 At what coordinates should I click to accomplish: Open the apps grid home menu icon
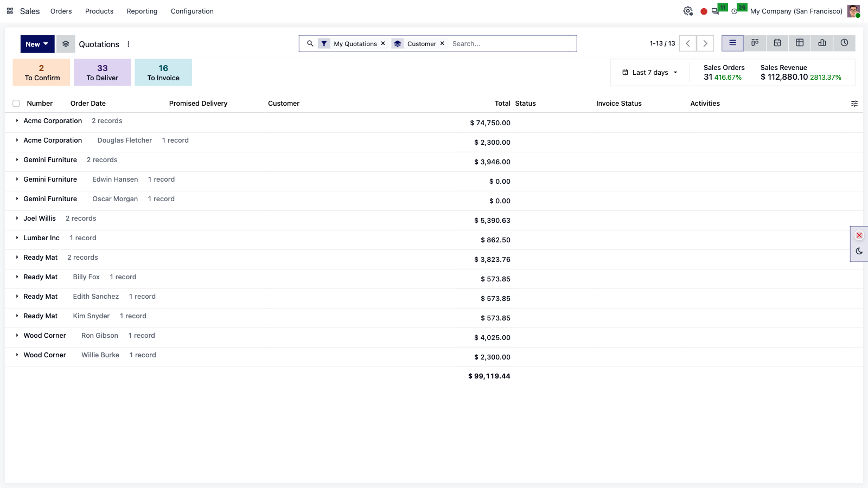[10, 11]
